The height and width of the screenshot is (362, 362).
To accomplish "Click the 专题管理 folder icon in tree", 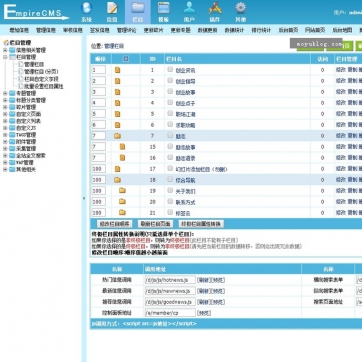I will point(12,93).
